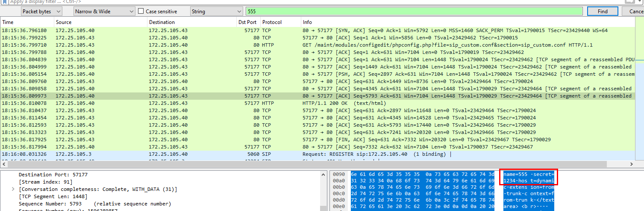Click hex offset 00c0 row bytes
Image resolution: width=644 pixels, height=211 pixels.
(422, 195)
